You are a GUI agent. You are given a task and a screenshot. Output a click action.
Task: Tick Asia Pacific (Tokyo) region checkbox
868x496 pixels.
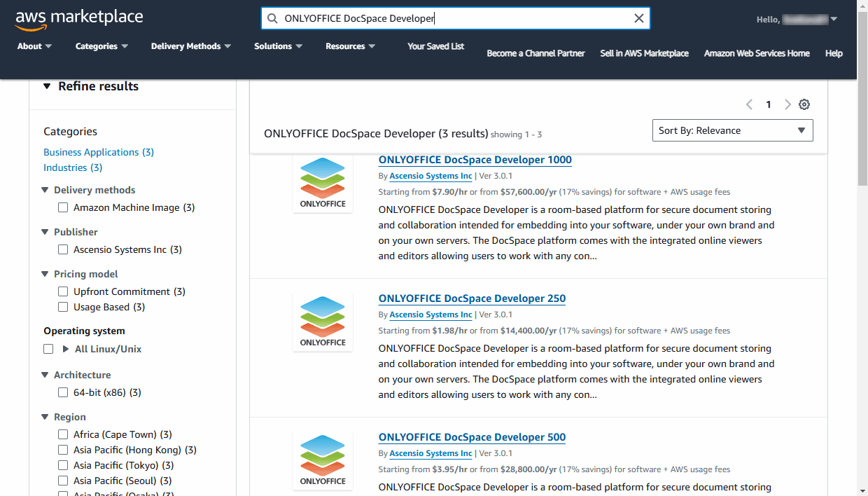coord(63,465)
